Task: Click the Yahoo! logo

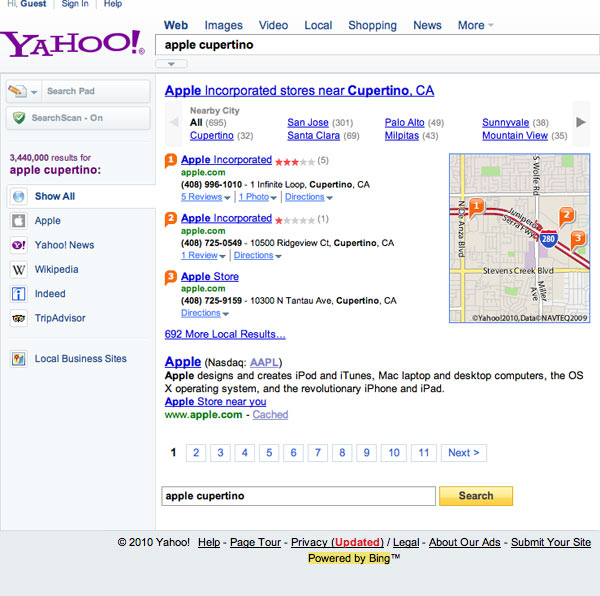Action: point(72,43)
